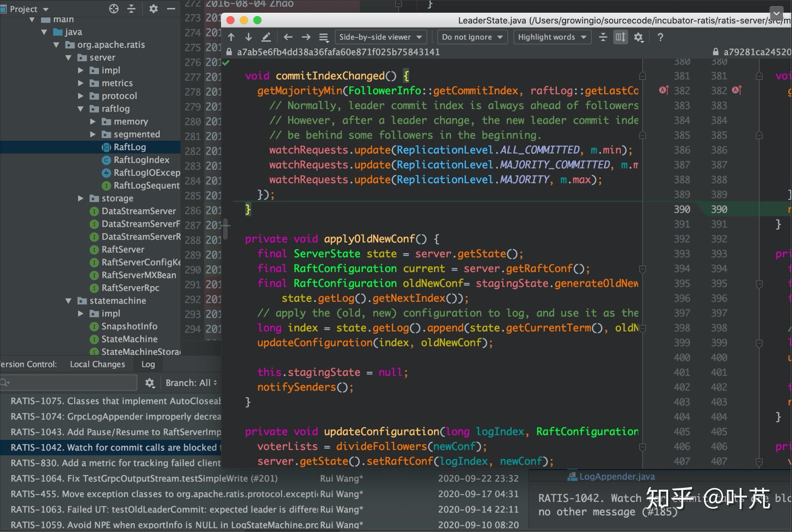Screen dimensions: 792x532
Task: Collapse the statemachine folder
Action: pos(68,301)
